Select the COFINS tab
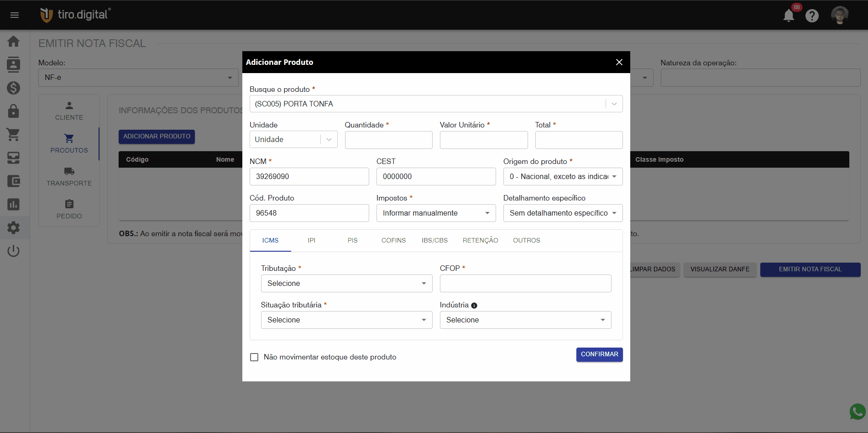 pyautogui.click(x=393, y=240)
